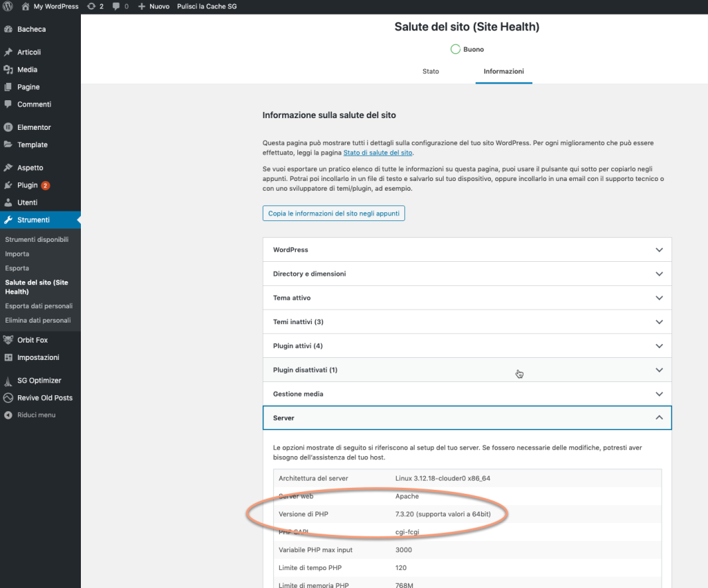
Task: Click the Strumenti wrench icon
Action: pyautogui.click(x=8, y=220)
